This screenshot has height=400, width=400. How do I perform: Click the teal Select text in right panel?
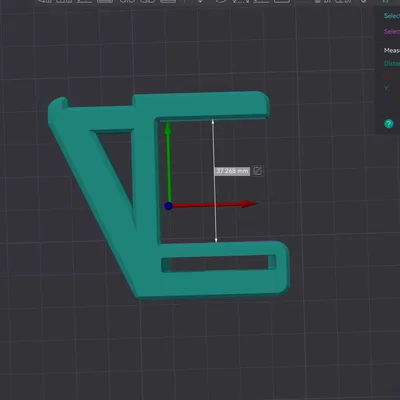point(392,16)
